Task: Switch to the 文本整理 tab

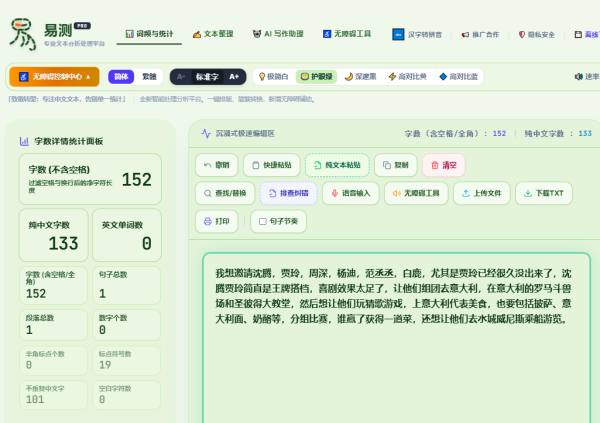Action: [213, 34]
